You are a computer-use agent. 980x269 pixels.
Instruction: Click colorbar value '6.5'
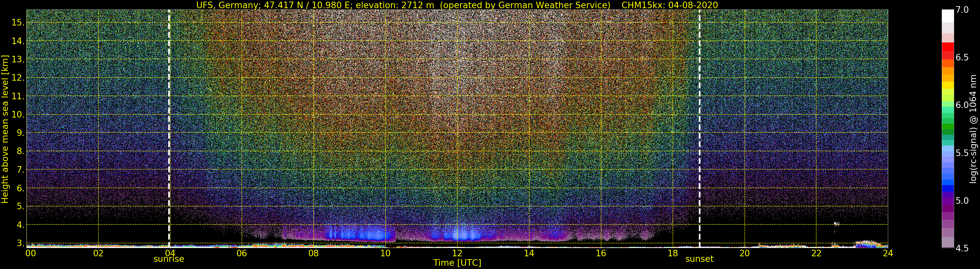point(962,57)
